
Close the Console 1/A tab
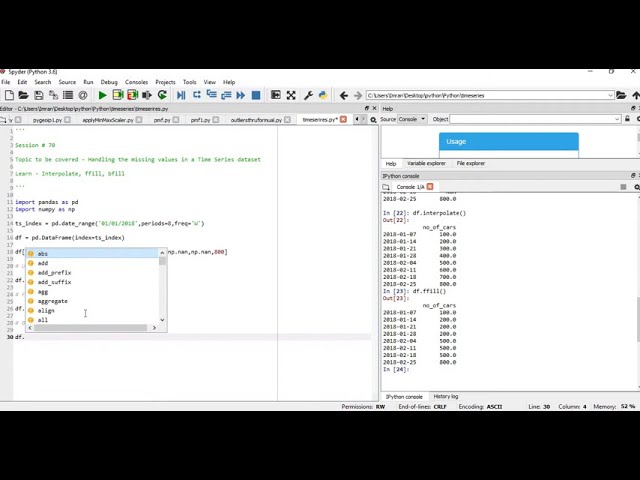tap(430, 187)
